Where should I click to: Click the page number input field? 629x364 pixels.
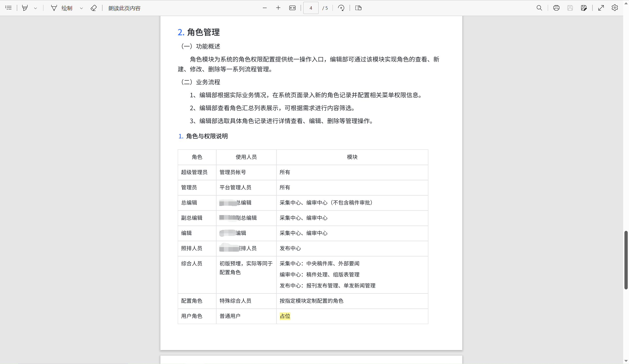coord(311,8)
